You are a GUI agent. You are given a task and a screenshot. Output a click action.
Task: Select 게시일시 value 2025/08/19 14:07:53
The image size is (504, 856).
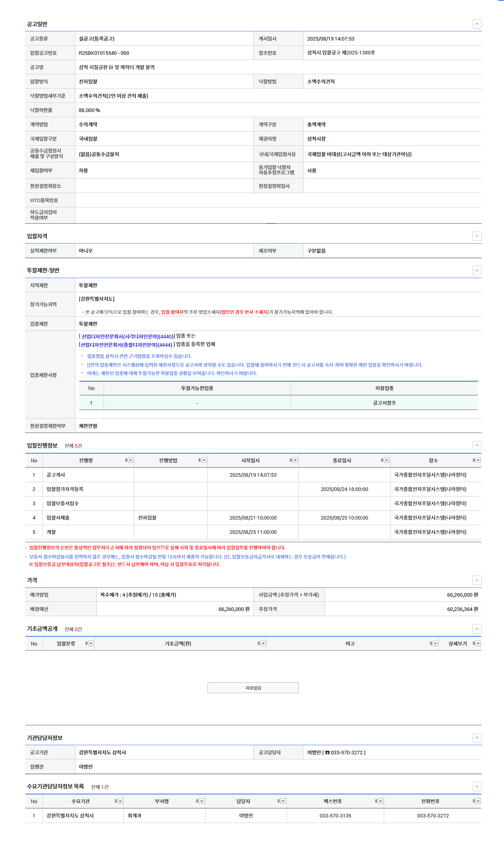pos(331,39)
